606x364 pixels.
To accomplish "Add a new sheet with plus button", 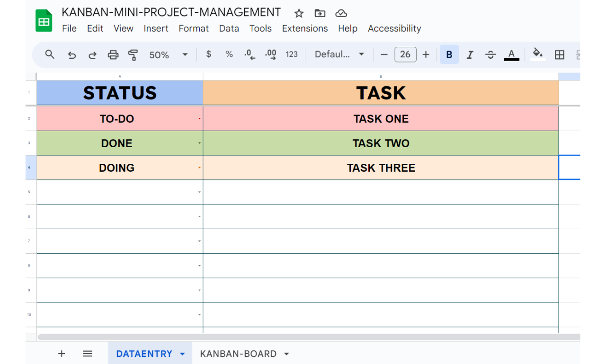I will pyautogui.click(x=62, y=354).
